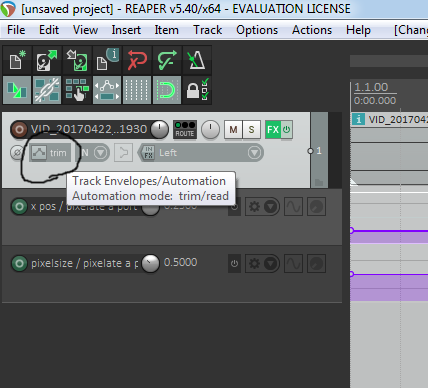Save project with the toolbar icon
Viewport: 428px width, 388px height.
click(77, 60)
